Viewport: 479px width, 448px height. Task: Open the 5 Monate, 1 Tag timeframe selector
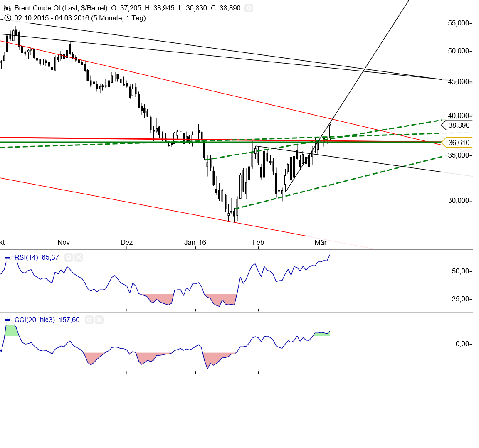(119, 18)
